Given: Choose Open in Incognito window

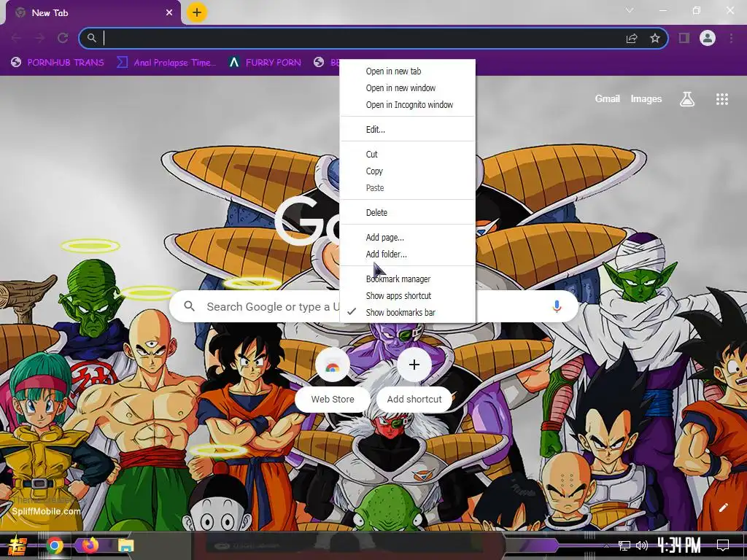Looking at the screenshot, I should pos(407,104).
